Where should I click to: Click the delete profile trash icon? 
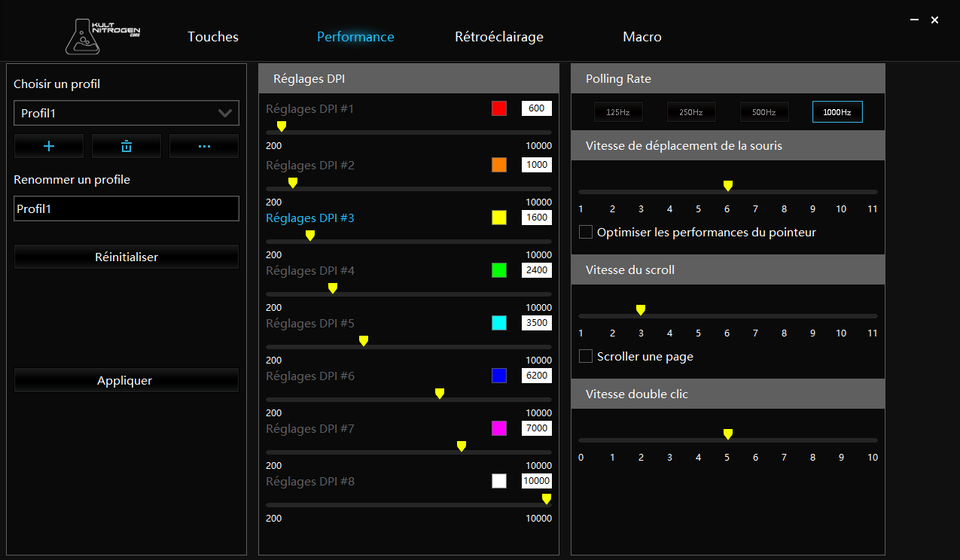pyautogui.click(x=126, y=146)
